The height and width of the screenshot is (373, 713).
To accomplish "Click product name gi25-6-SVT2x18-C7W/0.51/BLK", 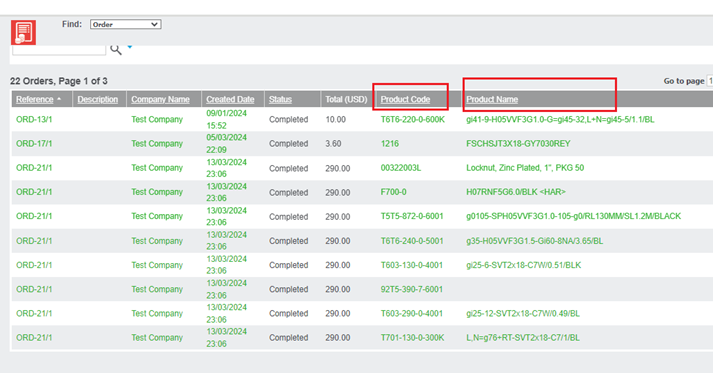I will pyautogui.click(x=523, y=265).
